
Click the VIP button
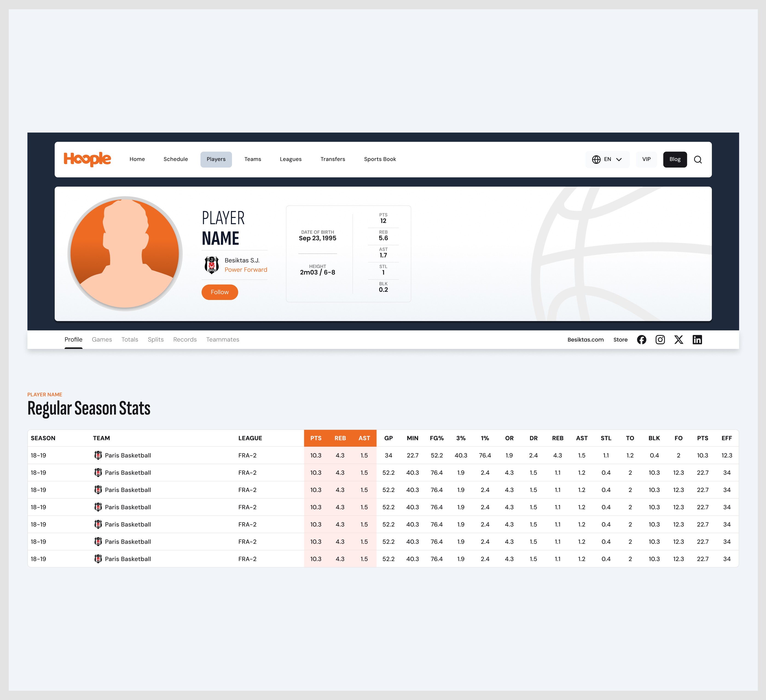pyautogui.click(x=646, y=159)
